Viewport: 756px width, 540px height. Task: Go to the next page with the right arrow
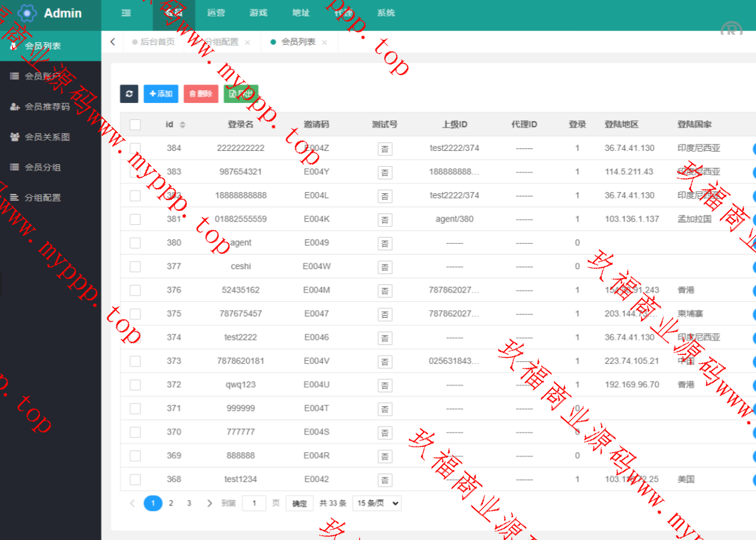209,503
